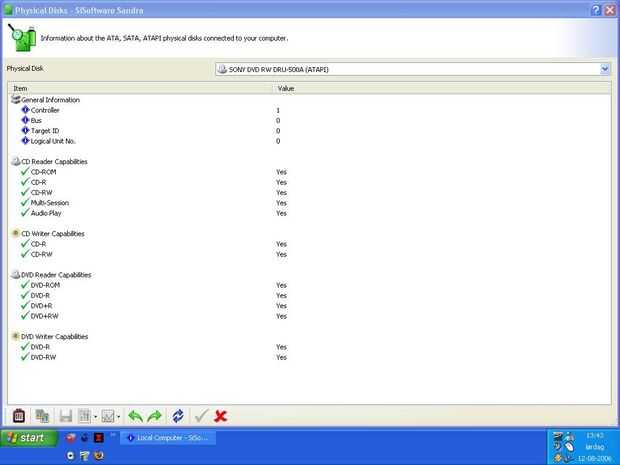Screen dimensions: 620x465
Task: Click the Item column header
Action: tap(141, 89)
